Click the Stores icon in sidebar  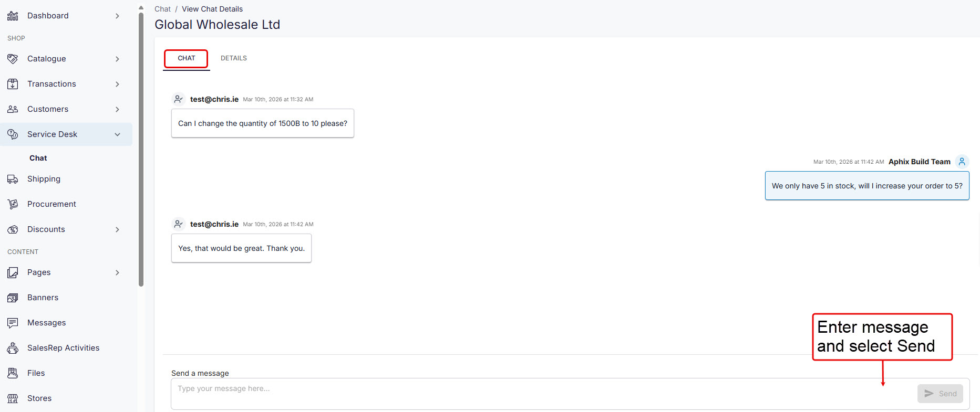tap(13, 398)
